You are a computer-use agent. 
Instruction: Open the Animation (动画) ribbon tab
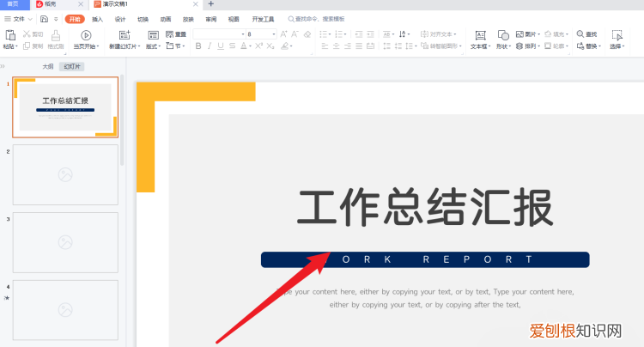tap(166, 19)
